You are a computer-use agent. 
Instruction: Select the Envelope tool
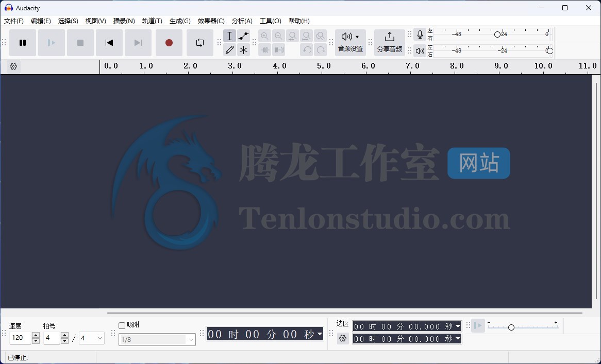[x=243, y=36]
